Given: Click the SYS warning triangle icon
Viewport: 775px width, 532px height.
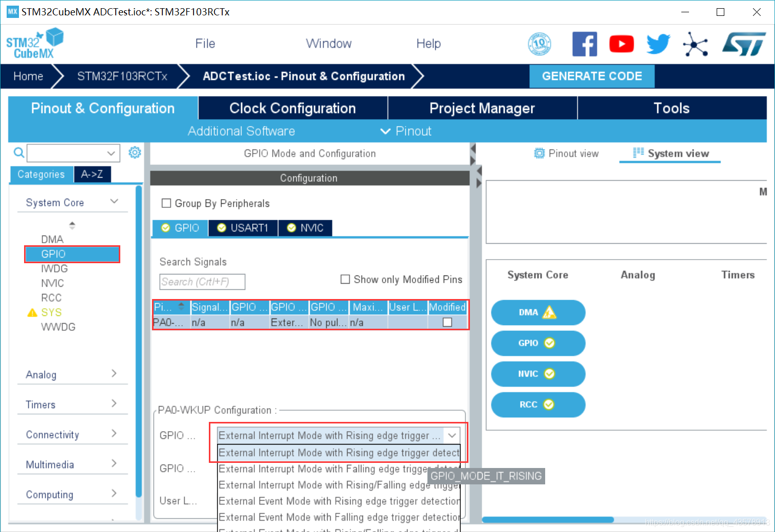Looking at the screenshot, I should pyautogui.click(x=32, y=313).
